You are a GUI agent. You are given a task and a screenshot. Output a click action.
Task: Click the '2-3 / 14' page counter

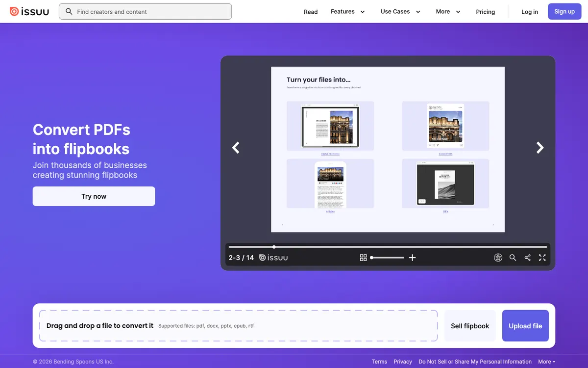[x=241, y=258]
